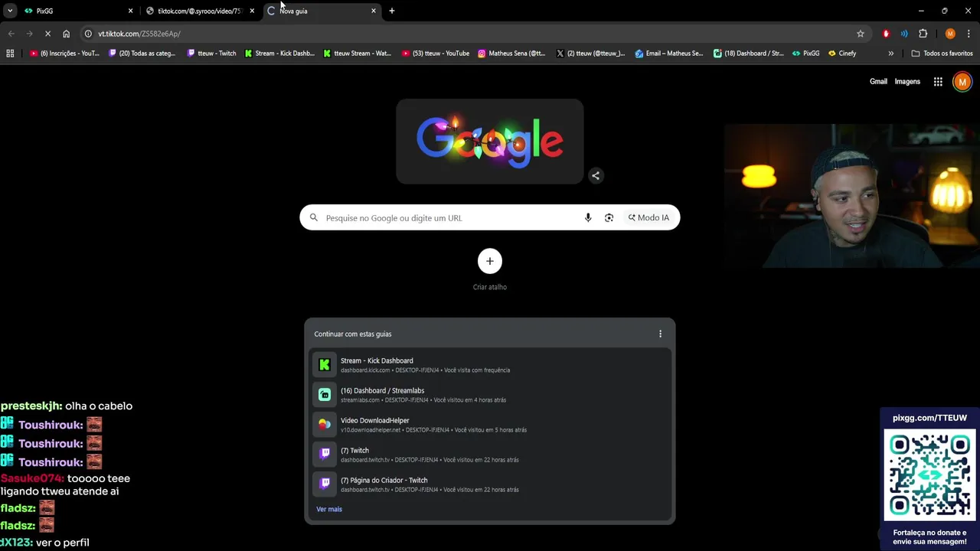Image resolution: width=980 pixels, height=551 pixels.
Task: Go back to previous page
Action: coord(11,34)
